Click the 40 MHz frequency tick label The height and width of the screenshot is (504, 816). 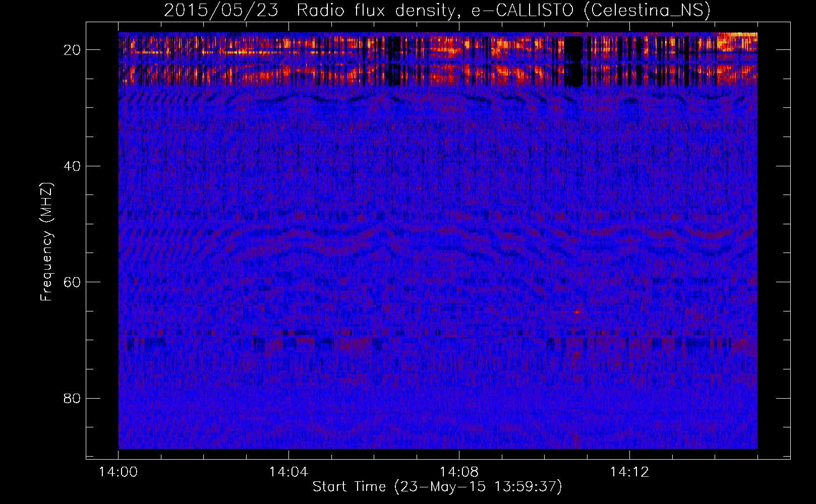point(73,166)
